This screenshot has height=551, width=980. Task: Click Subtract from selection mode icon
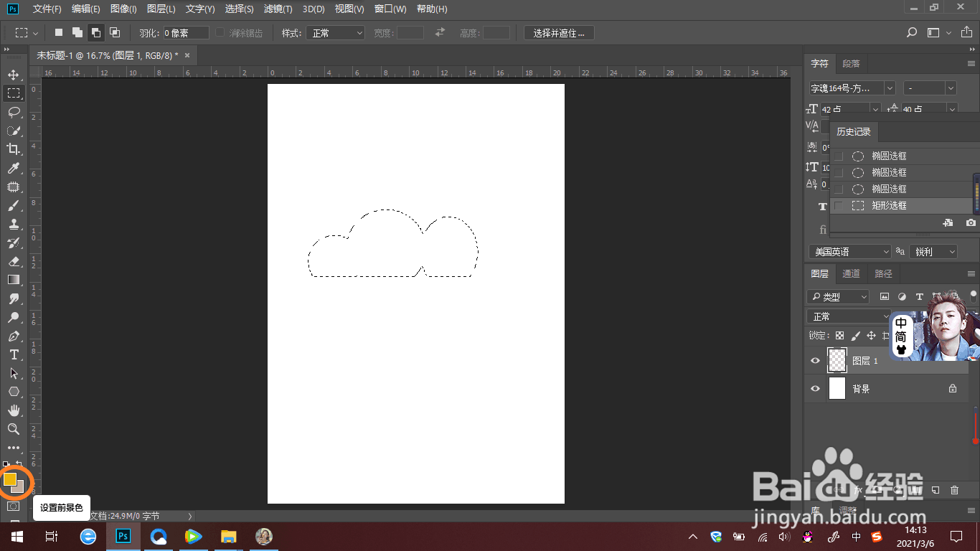tap(95, 32)
